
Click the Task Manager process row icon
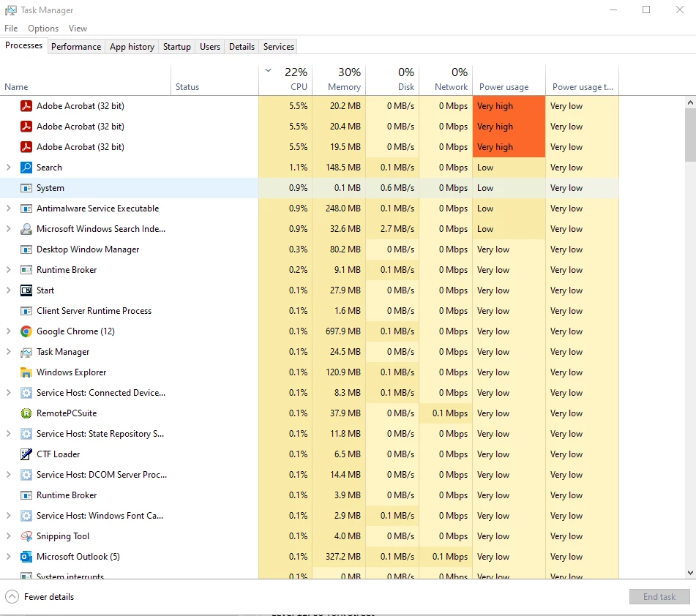(x=26, y=353)
